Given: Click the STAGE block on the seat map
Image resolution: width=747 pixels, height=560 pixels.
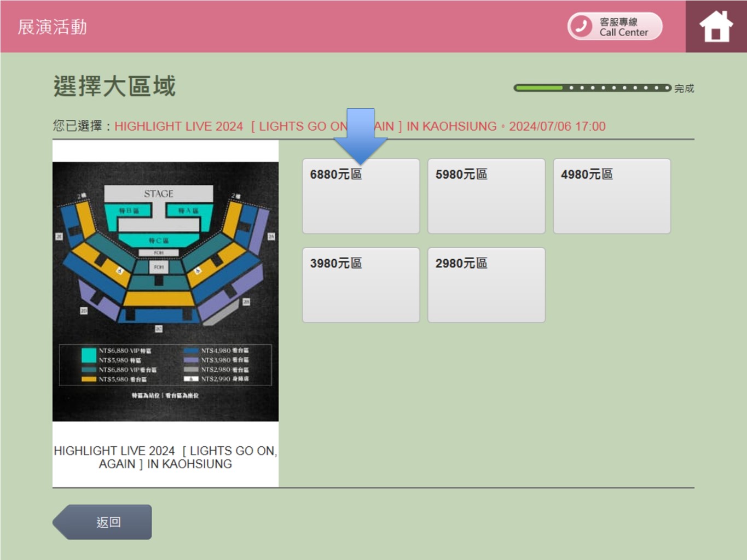Looking at the screenshot, I should tap(159, 194).
